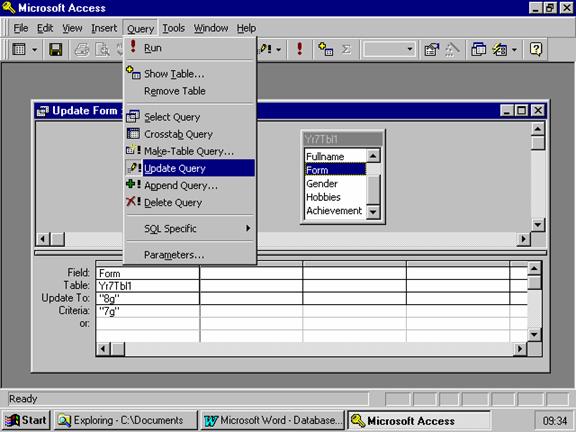Click the Table cell containing Yr7Tbl1
This screenshot has width=576, height=432.
(x=147, y=286)
